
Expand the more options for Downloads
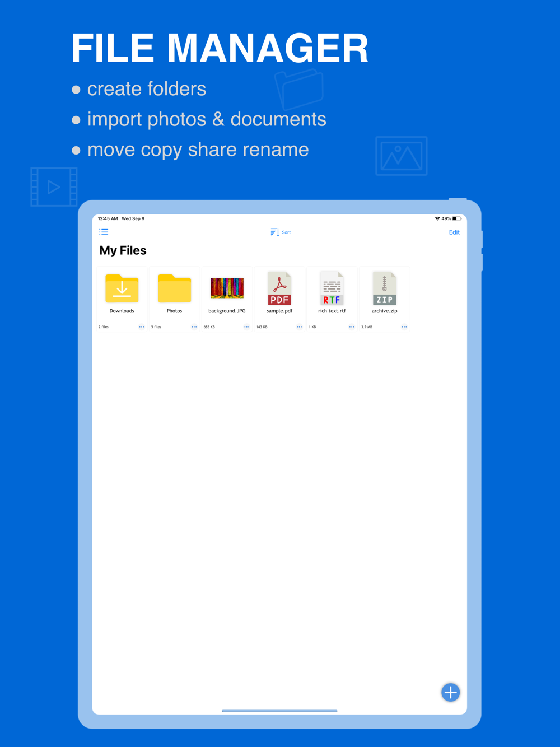(142, 327)
